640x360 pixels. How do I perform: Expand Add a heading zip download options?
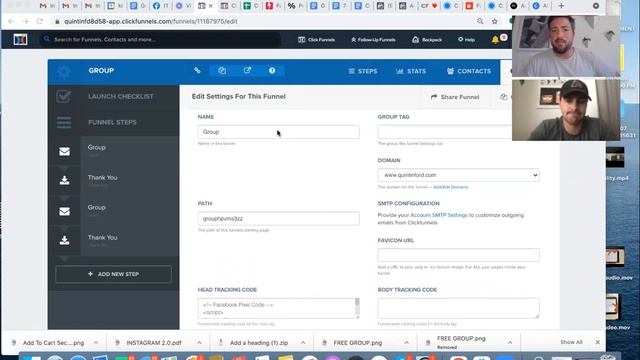coord(303,343)
